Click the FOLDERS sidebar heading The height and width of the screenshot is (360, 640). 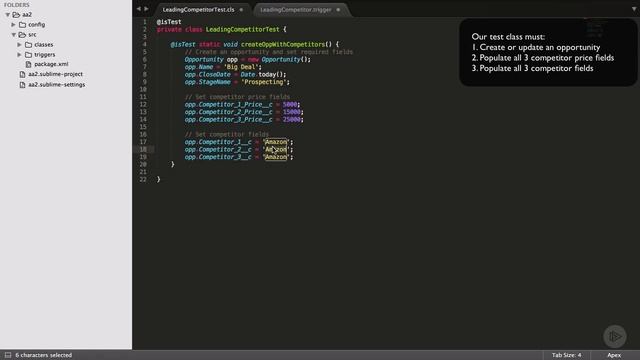17,5
